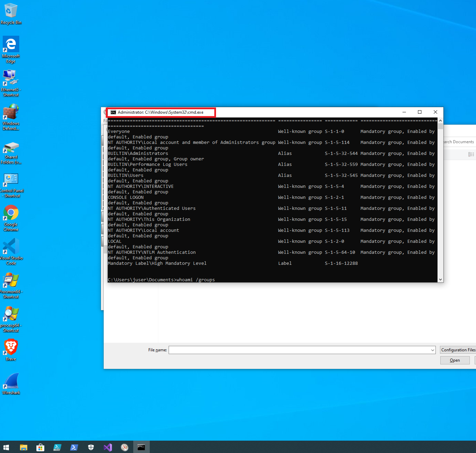476x453 pixels.
Task: Minimize the Administrator cmd window
Action: coord(404,112)
